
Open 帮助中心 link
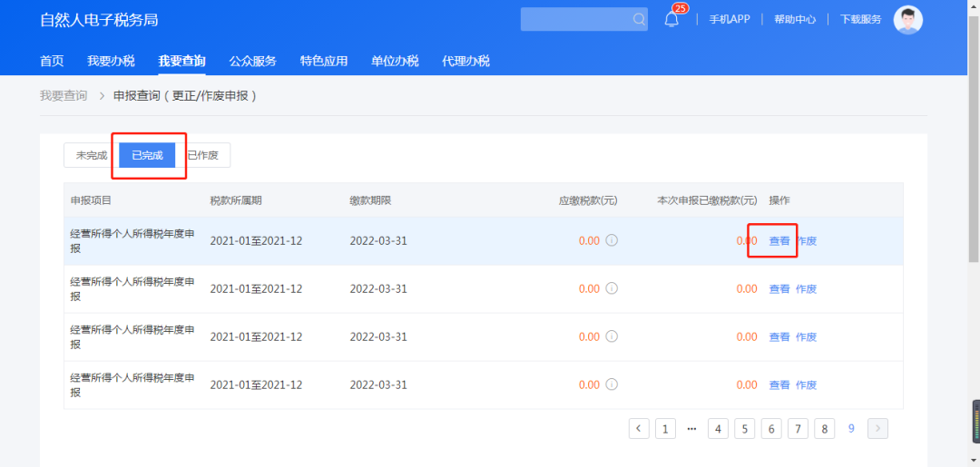pos(795,19)
